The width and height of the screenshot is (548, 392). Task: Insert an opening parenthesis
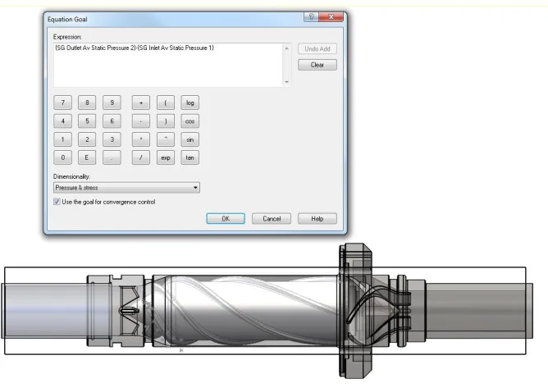point(166,103)
